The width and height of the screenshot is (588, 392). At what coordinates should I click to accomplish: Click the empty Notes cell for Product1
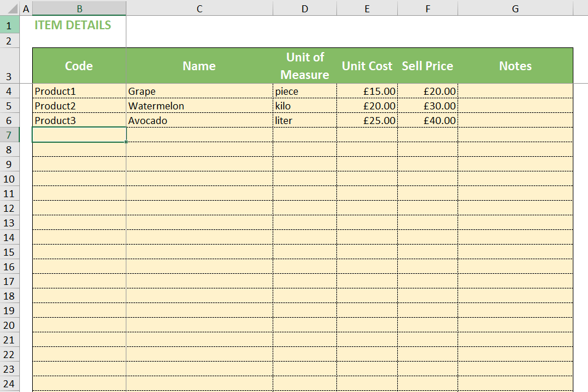515,91
